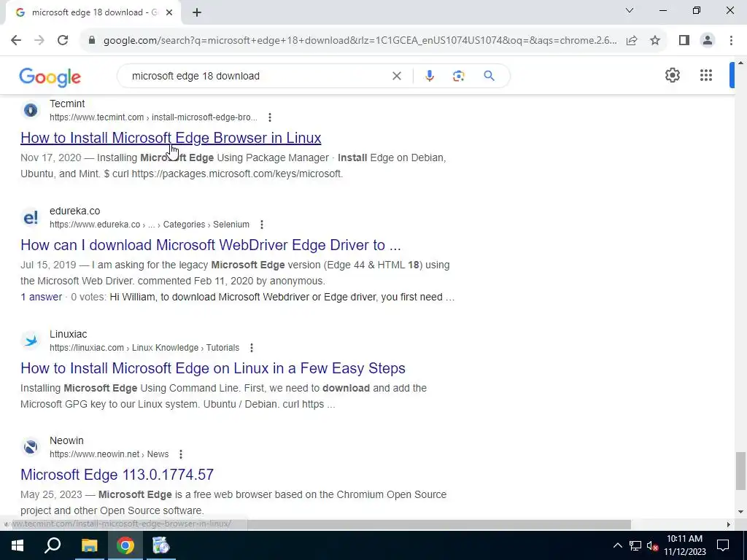Clear the Google search box
Screen dimensions: 747x560
[396, 76]
